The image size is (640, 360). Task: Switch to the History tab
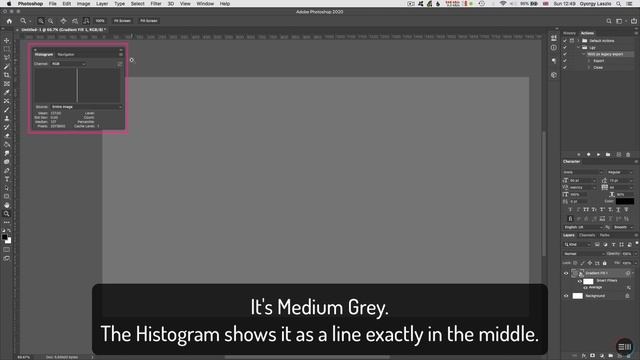pyautogui.click(x=569, y=33)
